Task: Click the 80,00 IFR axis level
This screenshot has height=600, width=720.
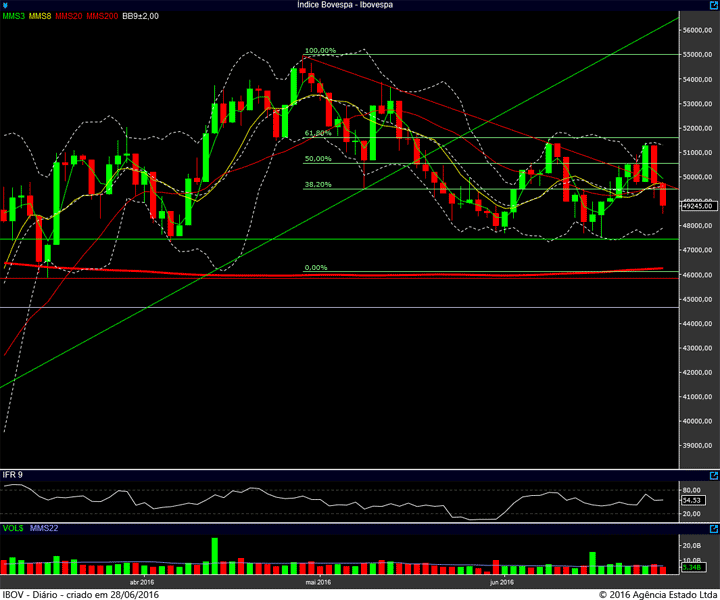Action: pyautogui.click(x=692, y=490)
